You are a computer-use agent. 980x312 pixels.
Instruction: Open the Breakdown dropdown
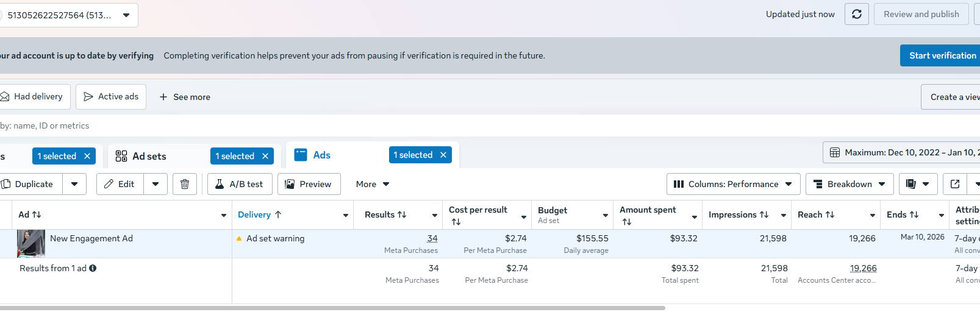pyautogui.click(x=849, y=184)
